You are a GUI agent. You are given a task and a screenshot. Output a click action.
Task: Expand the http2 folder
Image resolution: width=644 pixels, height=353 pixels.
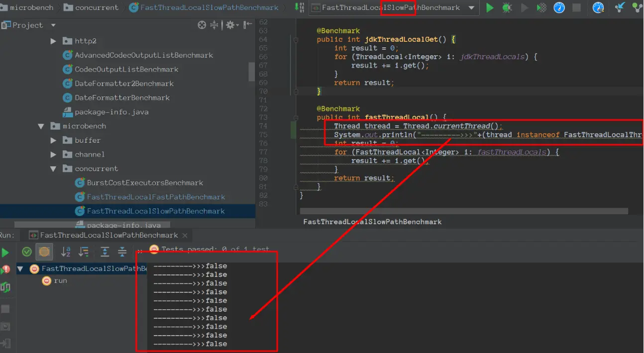[x=53, y=41]
